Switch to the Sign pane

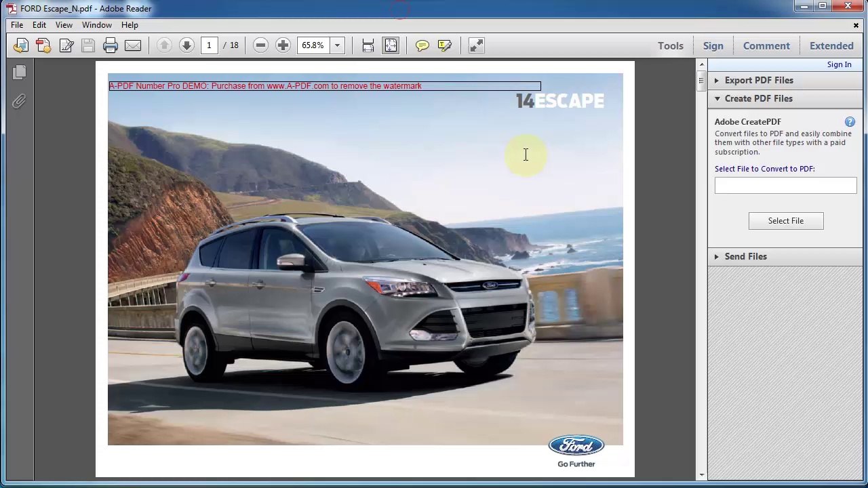tap(713, 45)
